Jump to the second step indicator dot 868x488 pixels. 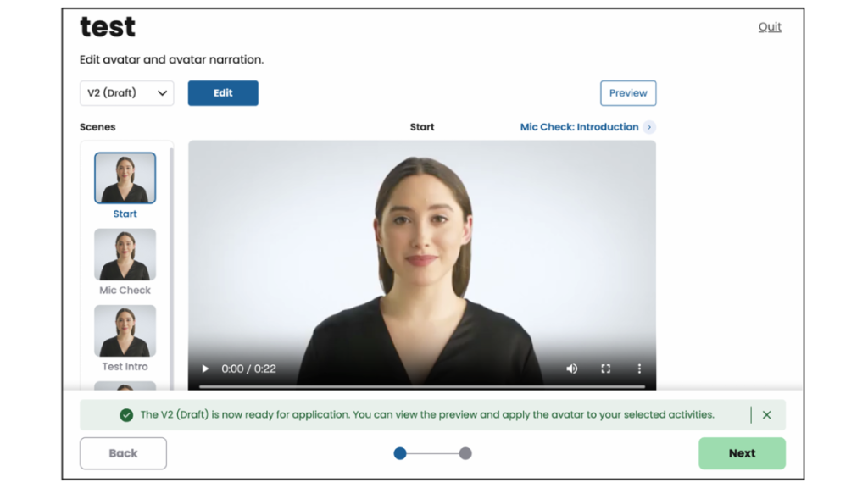tap(465, 453)
